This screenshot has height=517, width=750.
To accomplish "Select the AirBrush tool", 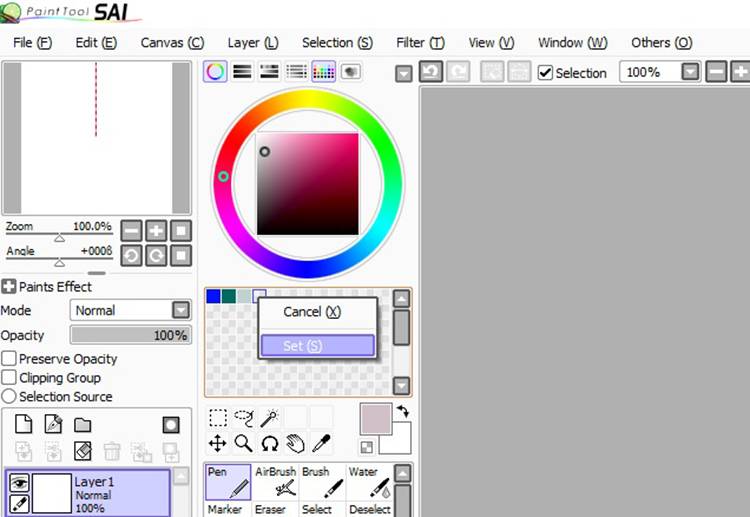I will 276,482.
